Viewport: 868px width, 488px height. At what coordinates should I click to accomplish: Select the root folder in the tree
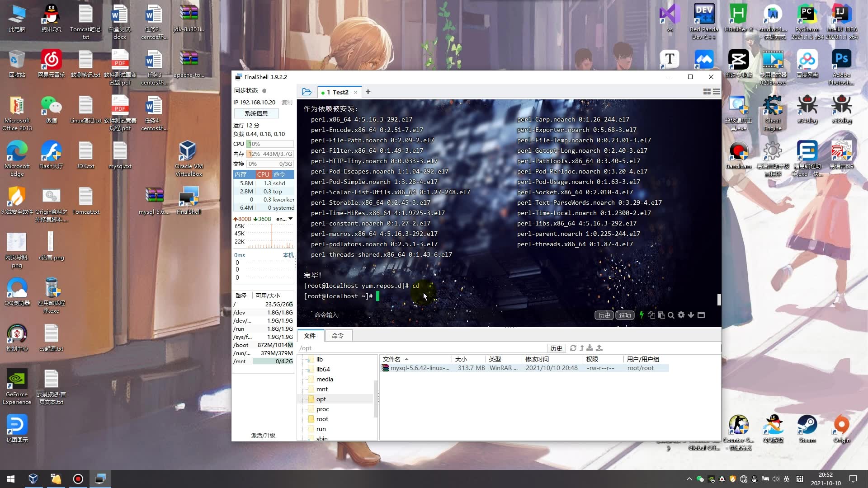pos(322,419)
